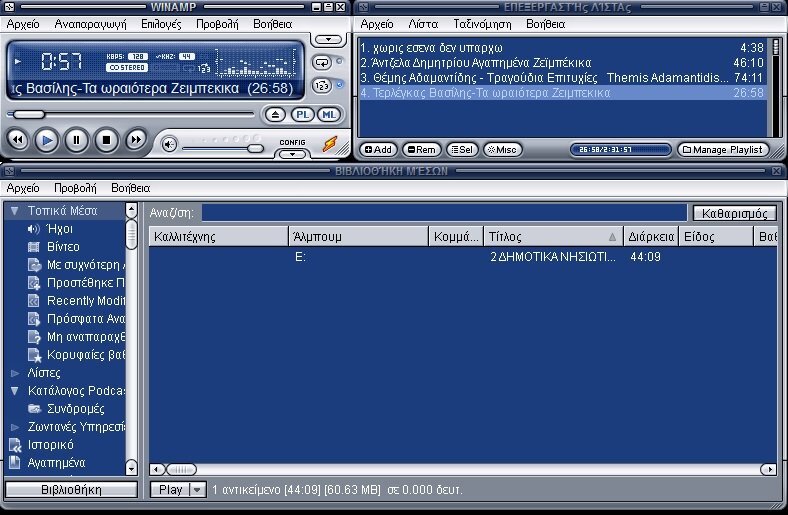Open Manage Playlist
The width and height of the screenshot is (788, 515).
click(723, 150)
